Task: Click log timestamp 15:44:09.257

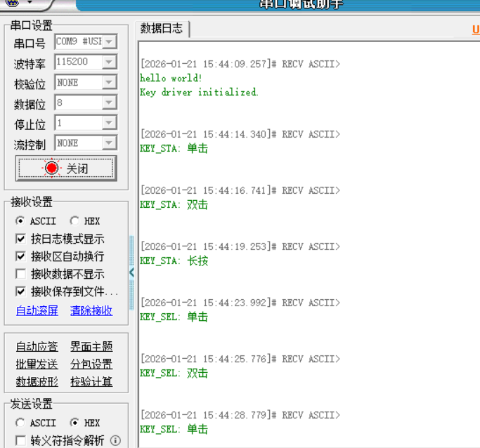Action: pos(235,64)
